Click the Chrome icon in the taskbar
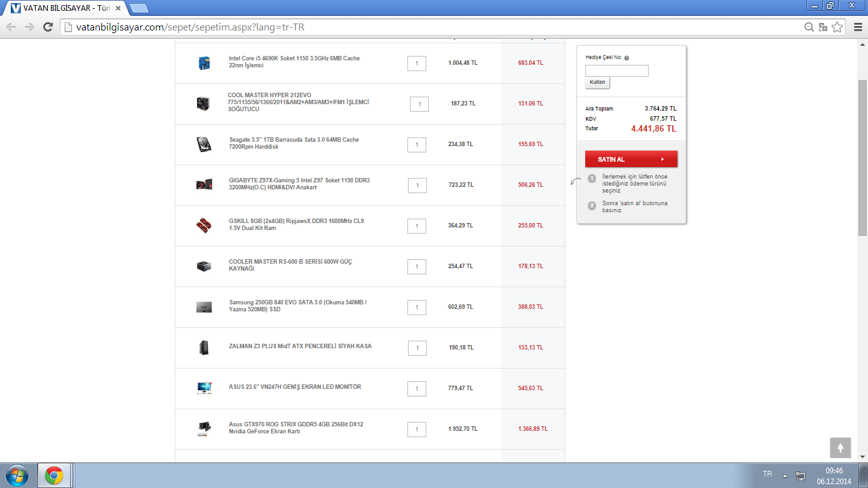 54,475
